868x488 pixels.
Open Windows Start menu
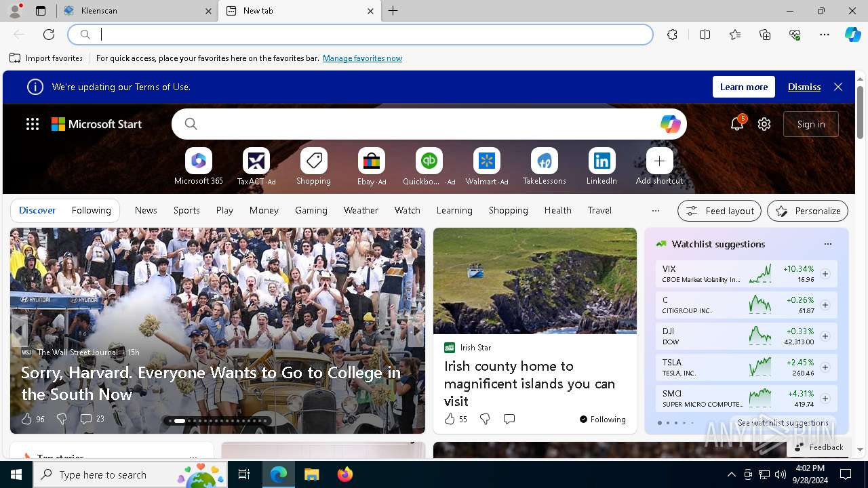16,474
